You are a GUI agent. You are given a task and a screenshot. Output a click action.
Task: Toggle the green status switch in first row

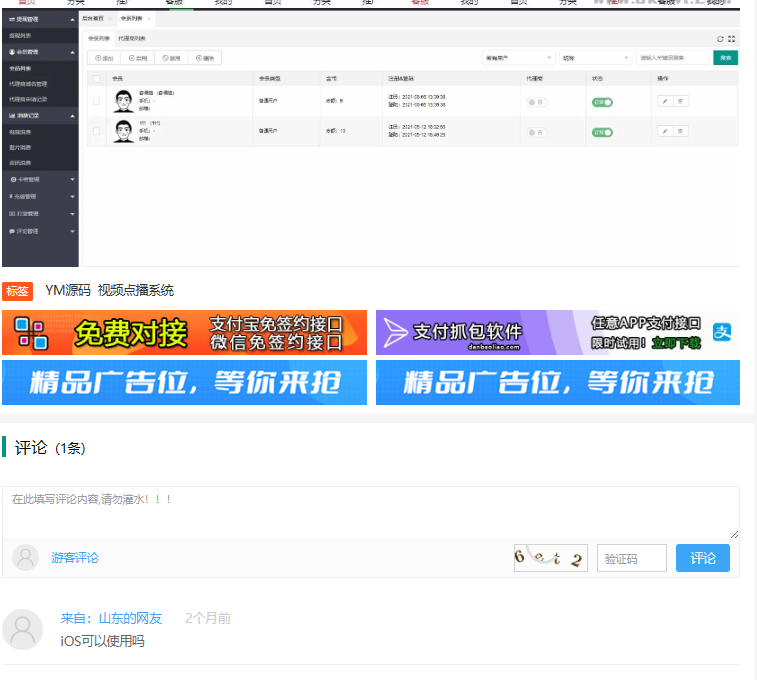602,102
